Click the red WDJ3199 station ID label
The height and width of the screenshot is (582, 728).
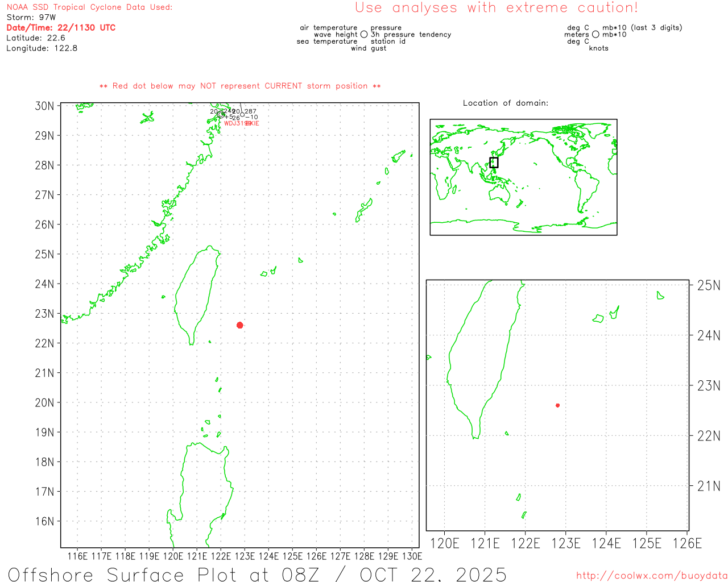tap(235, 123)
